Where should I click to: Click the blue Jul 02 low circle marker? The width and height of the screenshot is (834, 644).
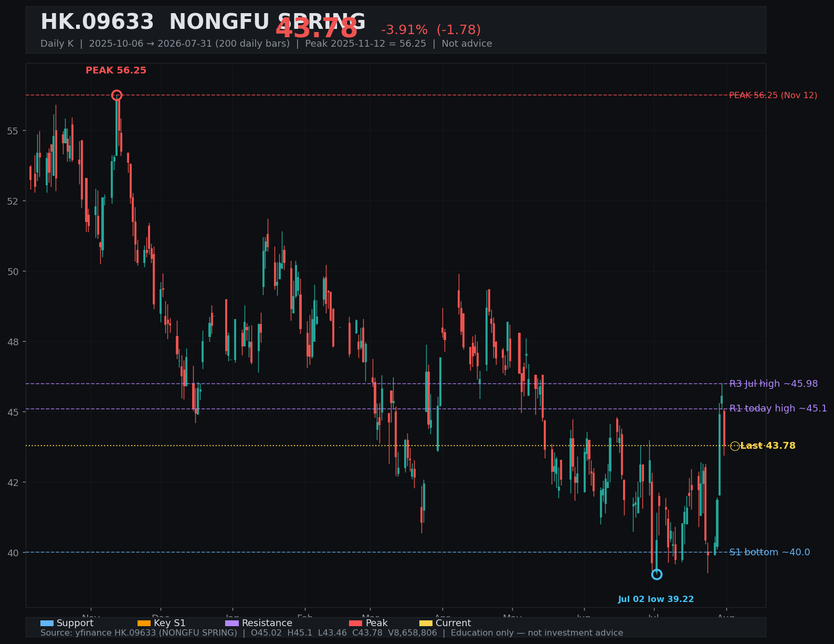pos(657,574)
